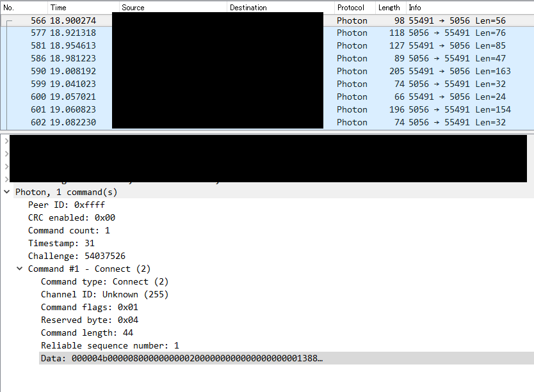Select packet 581 at time 18.954613

pyautogui.click(x=267, y=45)
